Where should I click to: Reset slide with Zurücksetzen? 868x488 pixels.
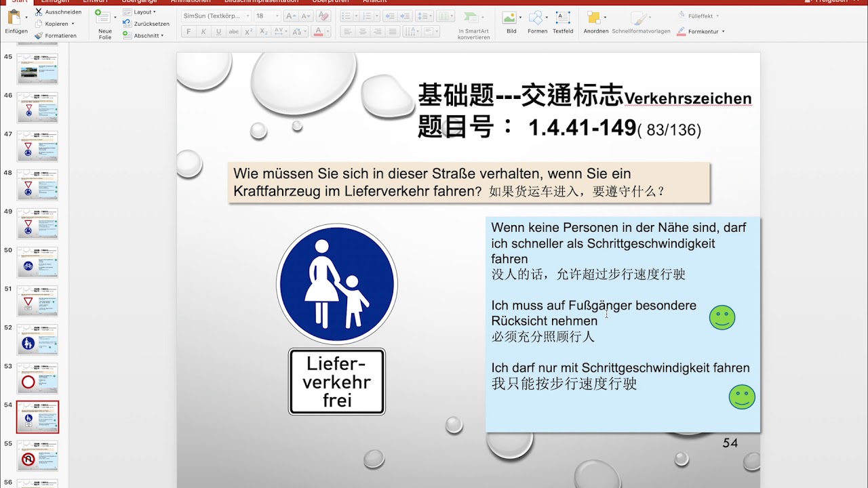(x=146, y=24)
